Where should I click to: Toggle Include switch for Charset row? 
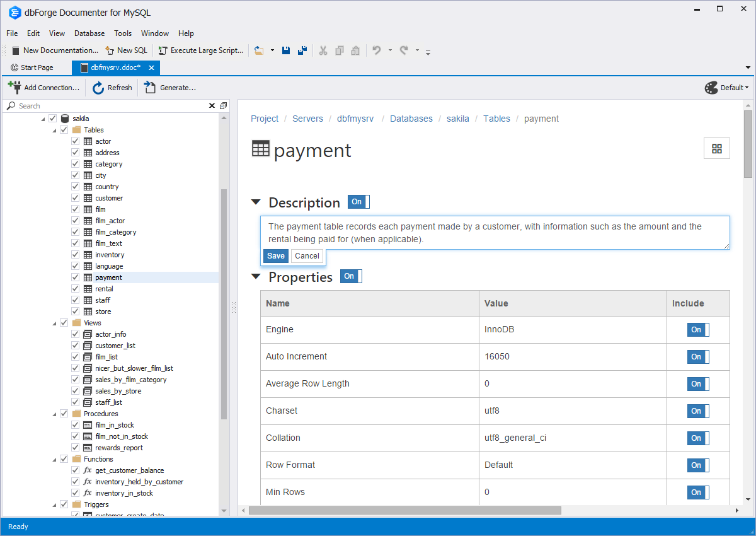coord(698,411)
